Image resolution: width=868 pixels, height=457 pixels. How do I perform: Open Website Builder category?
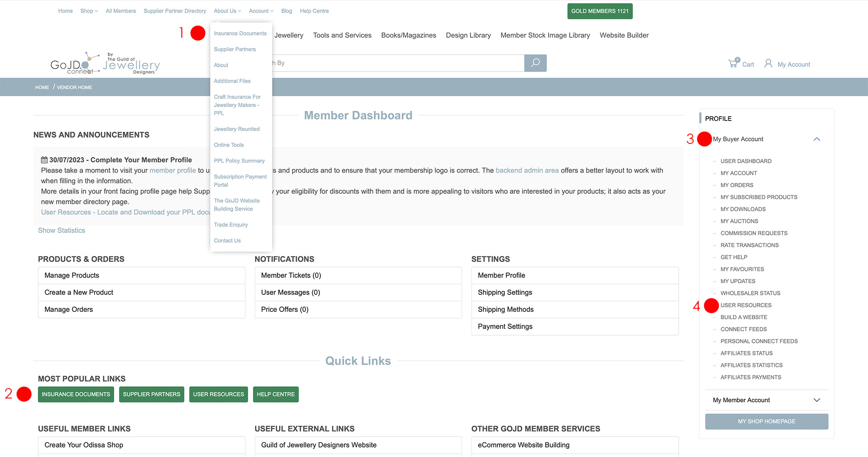624,35
